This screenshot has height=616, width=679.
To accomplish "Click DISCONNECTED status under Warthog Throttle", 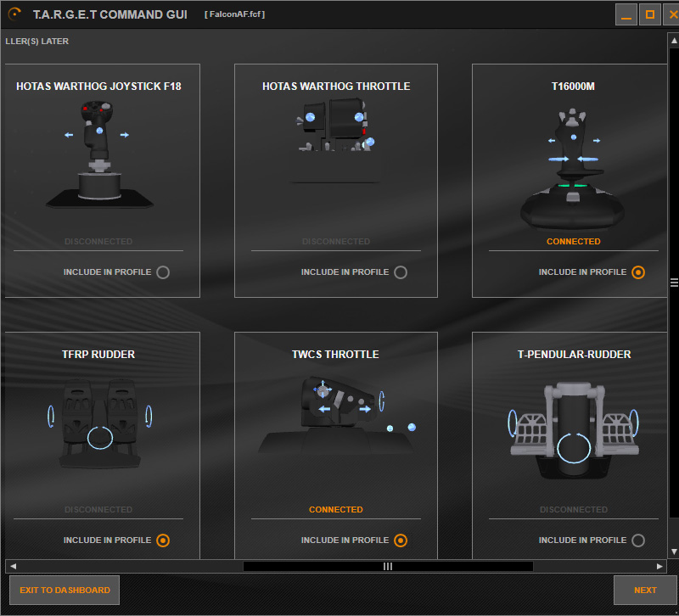I will pos(336,241).
